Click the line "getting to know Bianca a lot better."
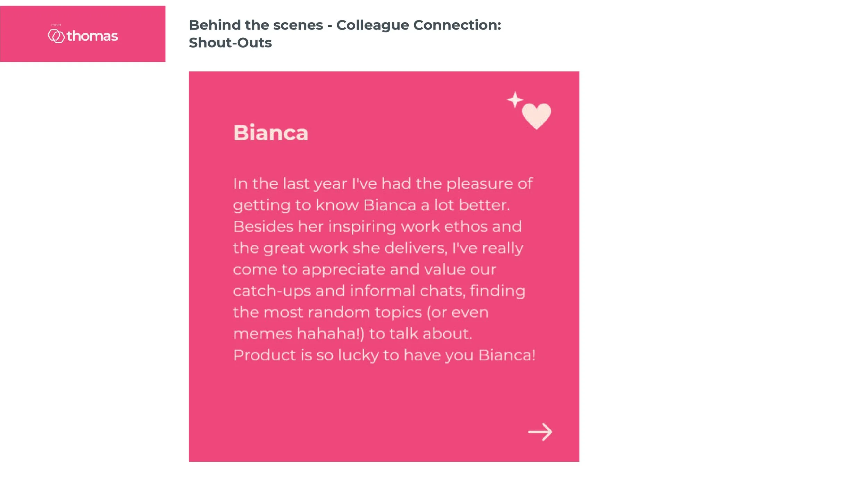 (372, 205)
